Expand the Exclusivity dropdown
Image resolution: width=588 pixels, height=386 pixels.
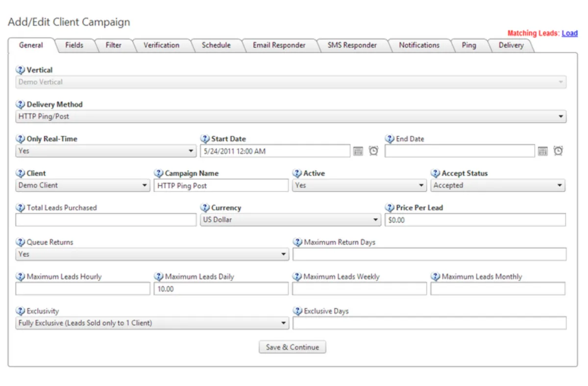(x=283, y=323)
